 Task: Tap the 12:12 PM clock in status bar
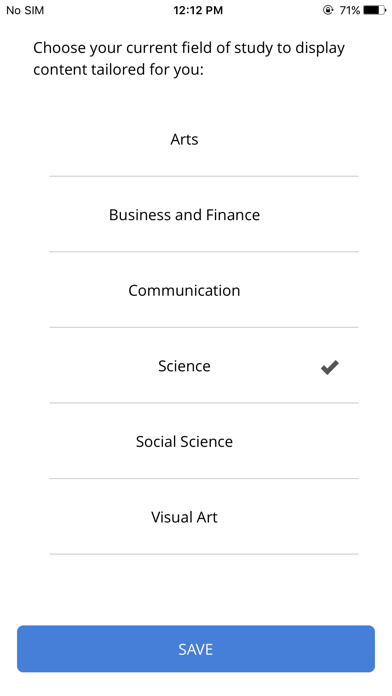(x=198, y=10)
